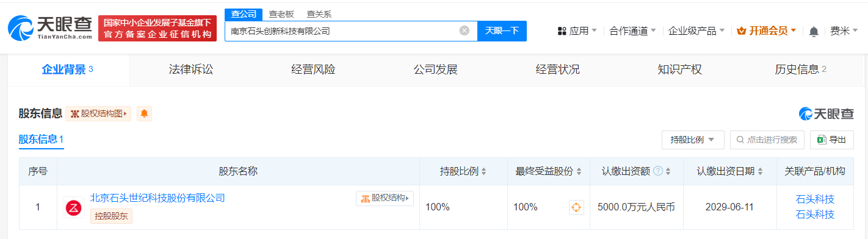Expand the 股权结构 button in the shareholder row
This screenshot has width=868, height=239.
385,198
